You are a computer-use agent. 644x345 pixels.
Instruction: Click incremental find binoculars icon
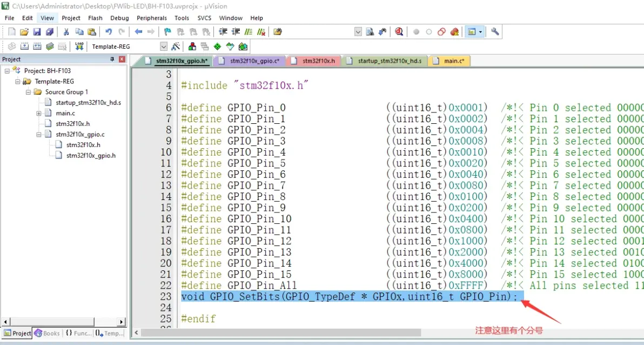pos(383,32)
